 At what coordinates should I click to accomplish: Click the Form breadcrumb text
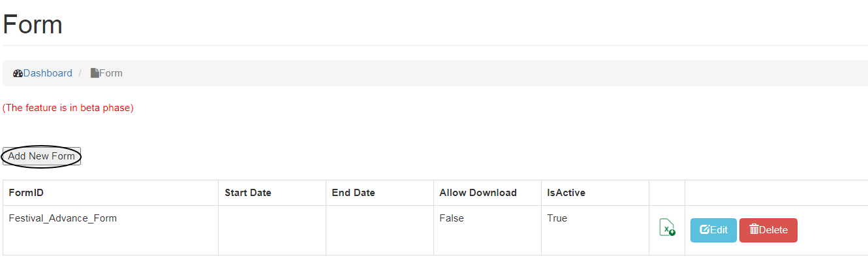(x=111, y=73)
